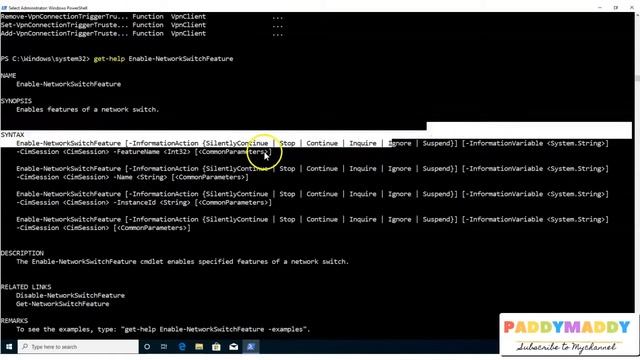Minimize the PowerShell window
Screen dimensions: 640x360
tap(600, 7)
